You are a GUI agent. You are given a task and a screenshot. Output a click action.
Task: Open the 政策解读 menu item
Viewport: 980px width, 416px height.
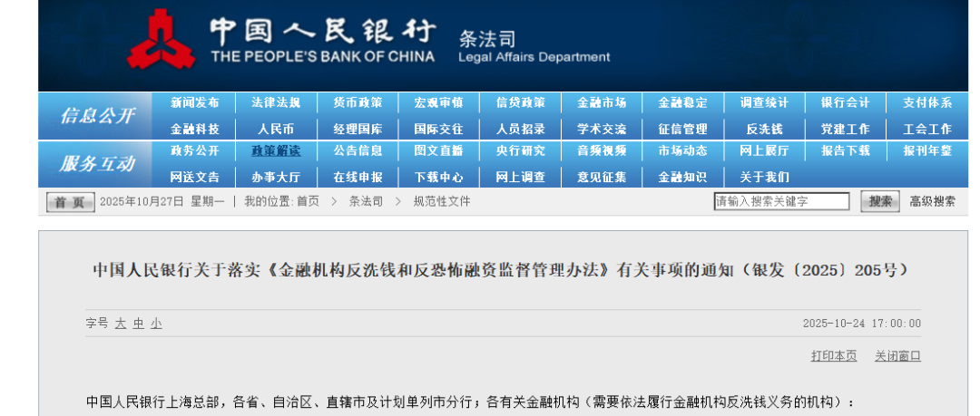coord(276,150)
